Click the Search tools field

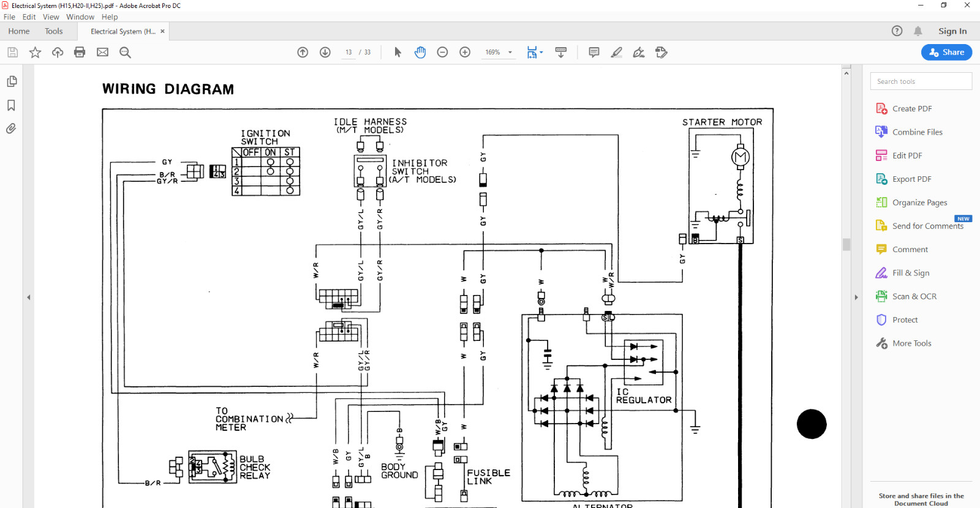921,81
